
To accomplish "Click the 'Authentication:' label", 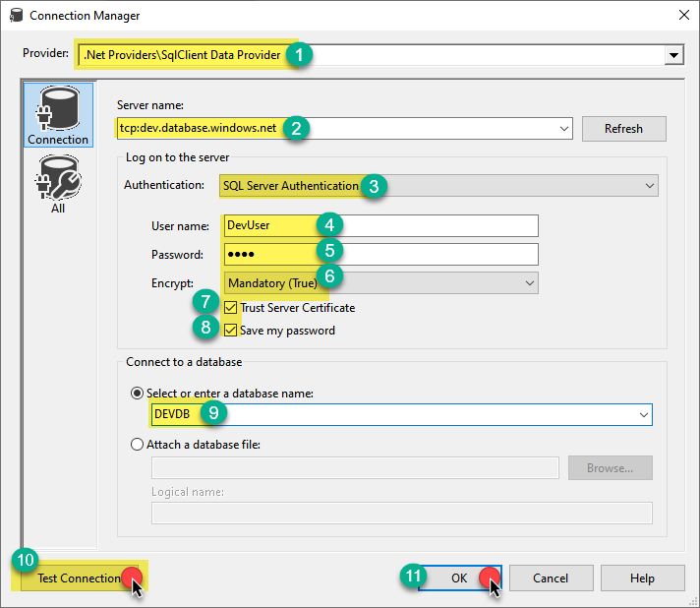I will (x=164, y=185).
